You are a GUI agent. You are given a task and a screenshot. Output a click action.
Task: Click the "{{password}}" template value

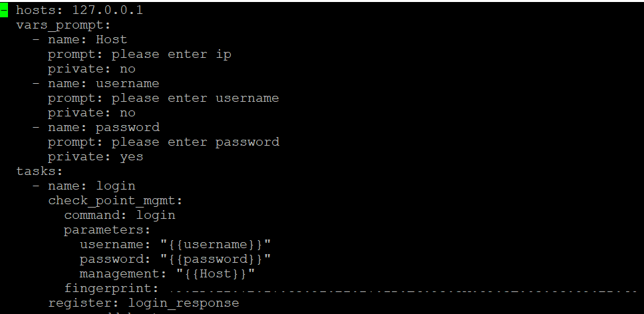(x=215, y=259)
